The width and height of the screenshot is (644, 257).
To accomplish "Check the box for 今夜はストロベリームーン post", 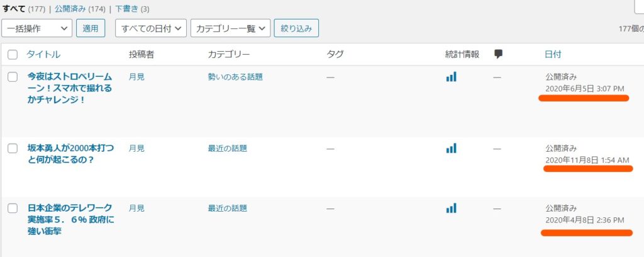I will coord(13,77).
